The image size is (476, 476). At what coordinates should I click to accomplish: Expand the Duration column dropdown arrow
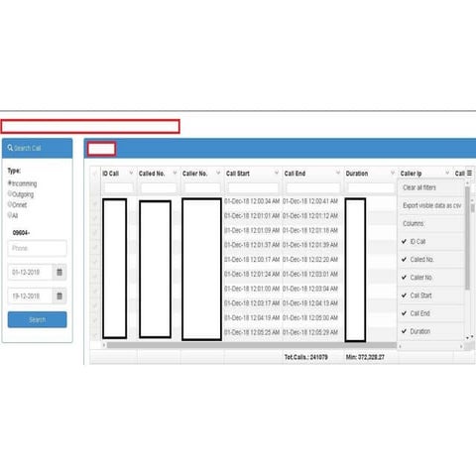click(393, 173)
